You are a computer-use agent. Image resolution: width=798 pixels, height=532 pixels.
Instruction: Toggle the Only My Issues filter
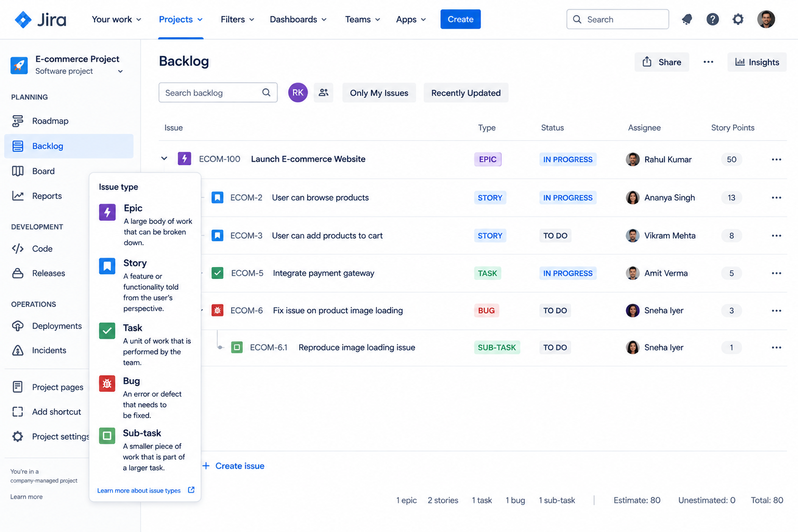click(379, 93)
